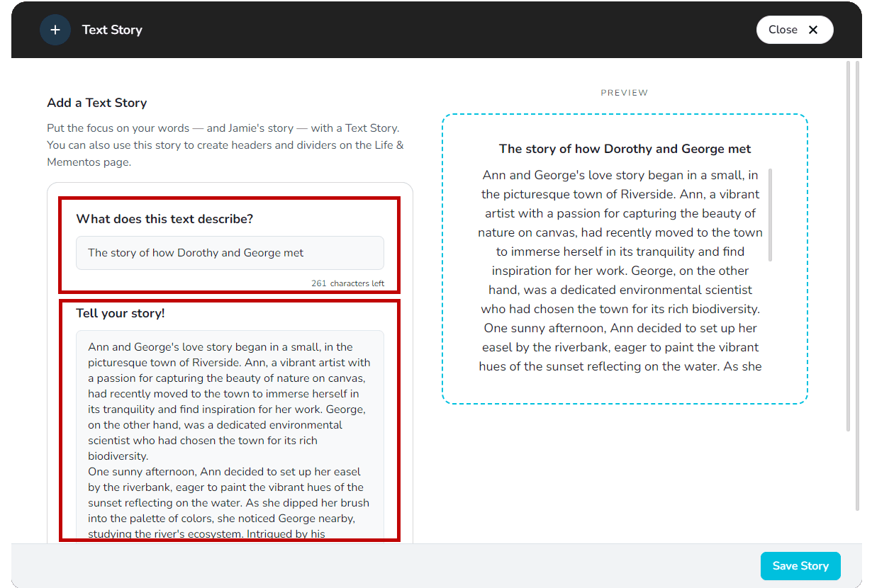Screen dimensions: 872x588
Task: Click the Text Story label beside the plus icon
Action: click(x=112, y=30)
